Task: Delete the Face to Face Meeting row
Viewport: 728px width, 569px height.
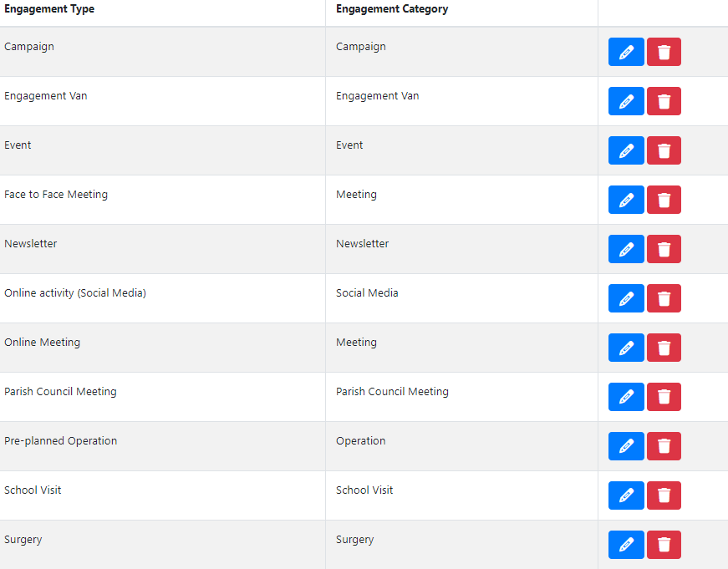Action: (x=664, y=200)
